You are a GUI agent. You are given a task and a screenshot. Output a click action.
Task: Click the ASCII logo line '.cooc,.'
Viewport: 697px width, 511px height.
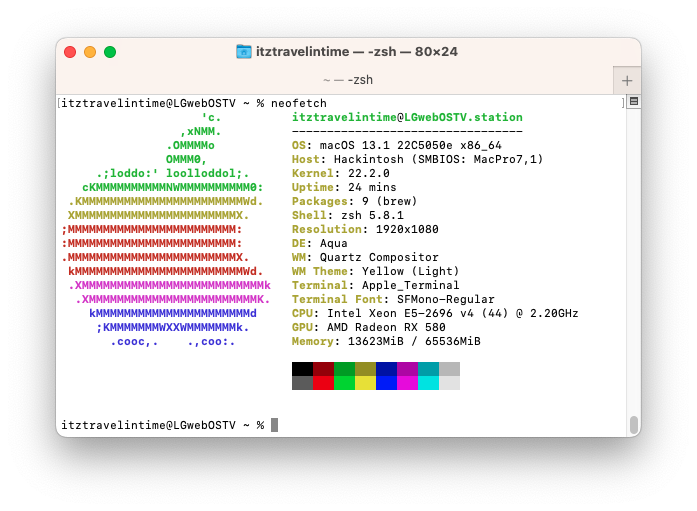[x=134, y=342]
